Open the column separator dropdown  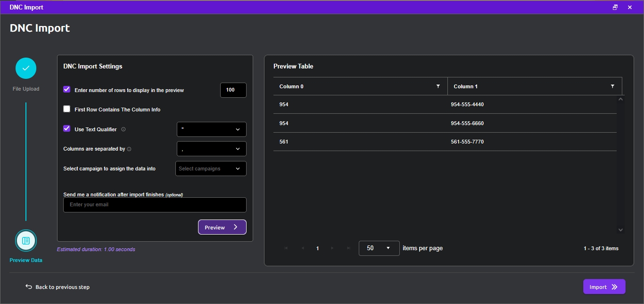click(211, 149)
